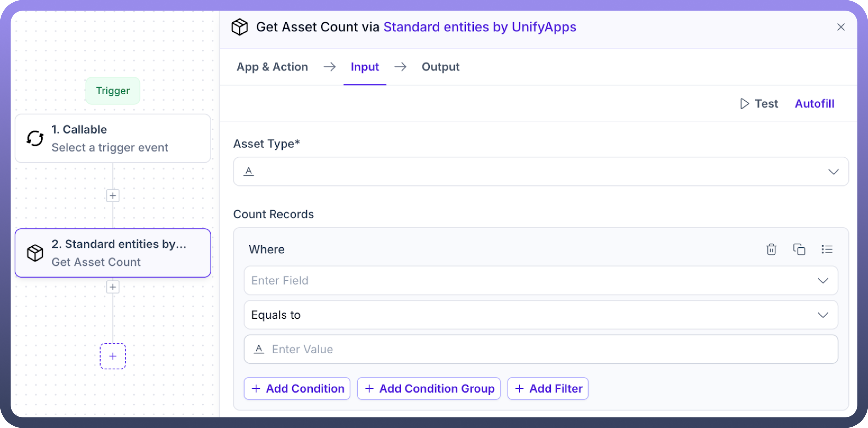Viewport: 868px width, 428px height.
Task: Click the Add Condition button
Action: click(297, 389)
